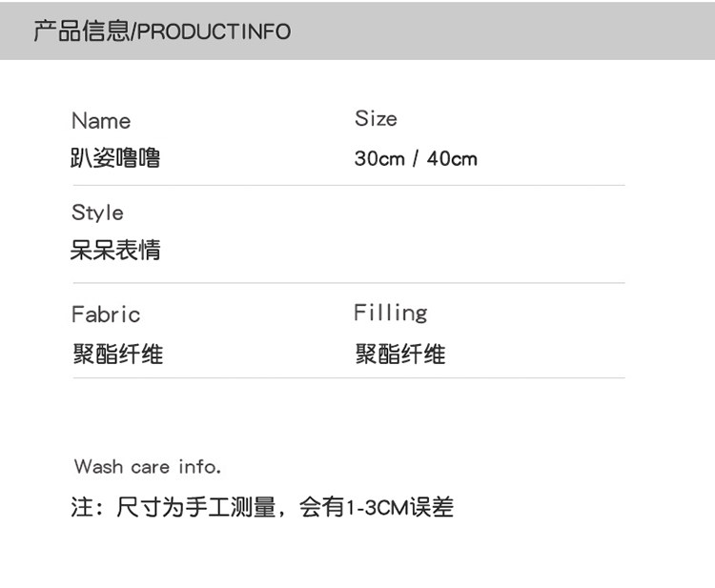Click the divider line below the Style row
This screenshot has width=715, height=588.
[348, 283]
